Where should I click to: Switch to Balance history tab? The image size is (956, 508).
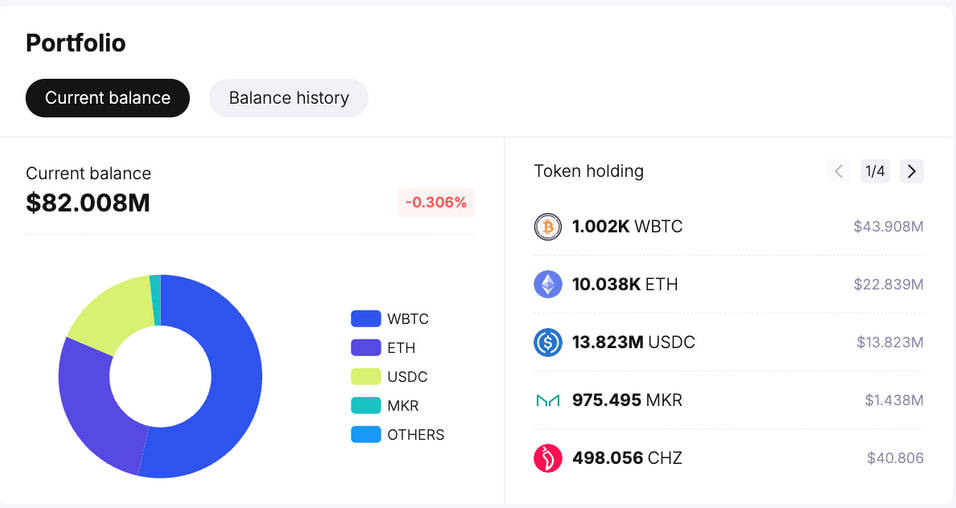pyautogui.click(x=289, y=98)
